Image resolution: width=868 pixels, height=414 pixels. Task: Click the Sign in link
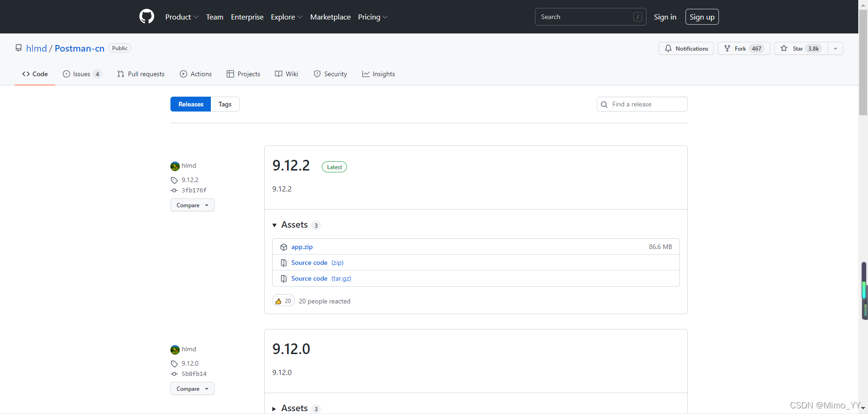(665, 17)
